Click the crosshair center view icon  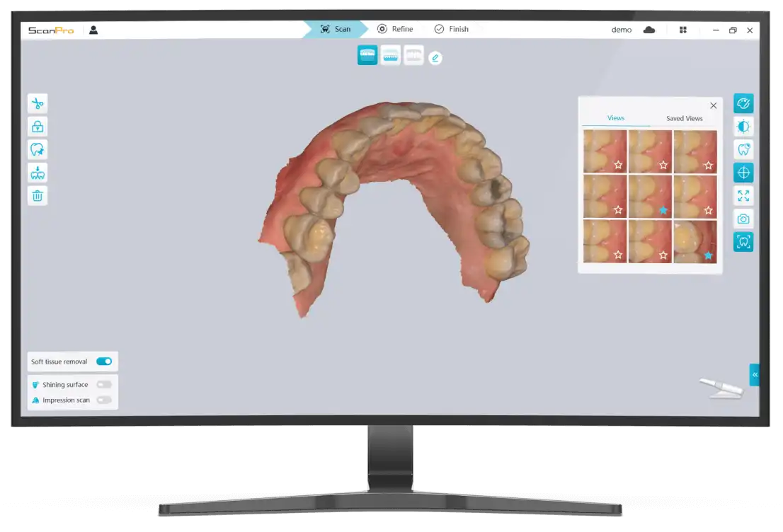[x=743, y=173]
